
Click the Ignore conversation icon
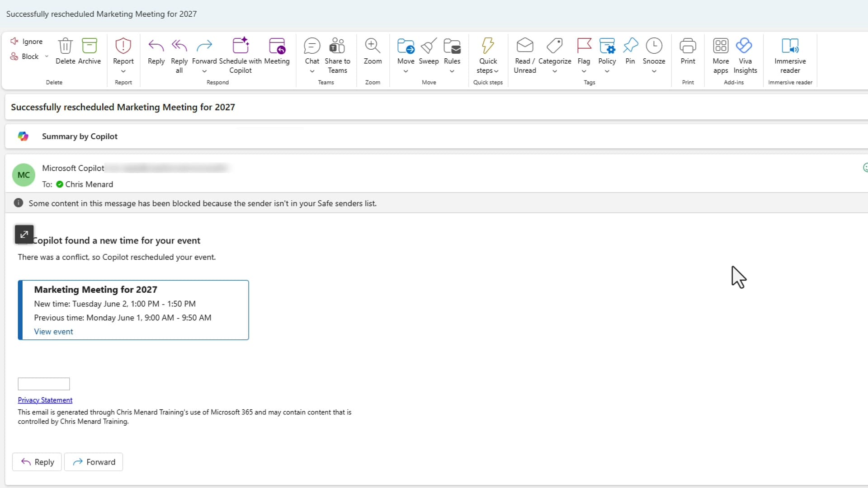14,41
